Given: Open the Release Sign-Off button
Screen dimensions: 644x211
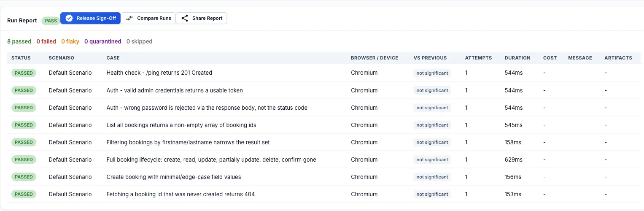Looking at the screenshot, I should click(91, 18).
